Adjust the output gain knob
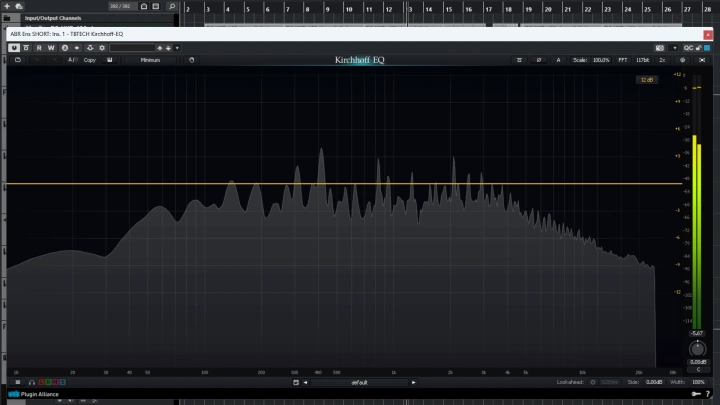 697,348
